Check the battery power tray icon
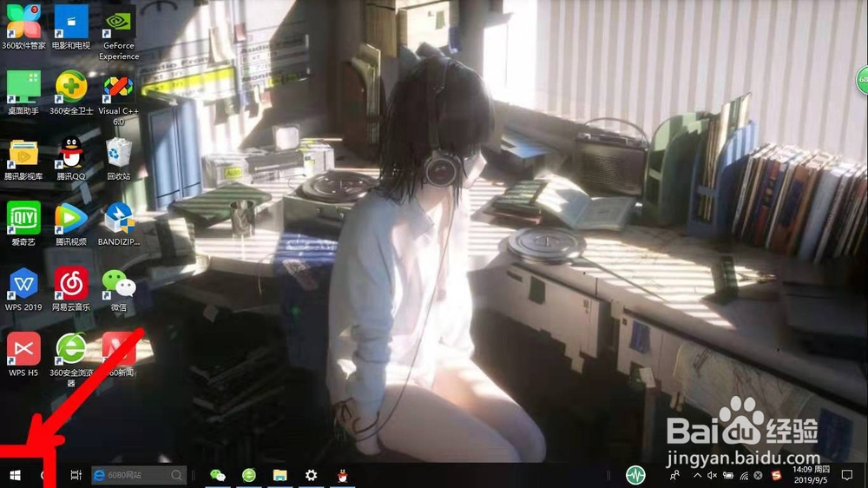Screen dimensions: 868x488 coord(728,475)
